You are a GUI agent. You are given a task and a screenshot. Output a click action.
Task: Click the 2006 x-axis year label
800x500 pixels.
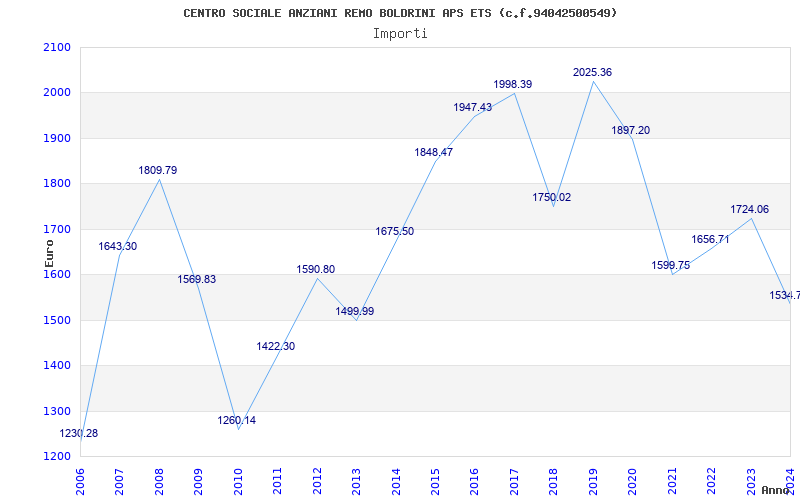[80, 481]
